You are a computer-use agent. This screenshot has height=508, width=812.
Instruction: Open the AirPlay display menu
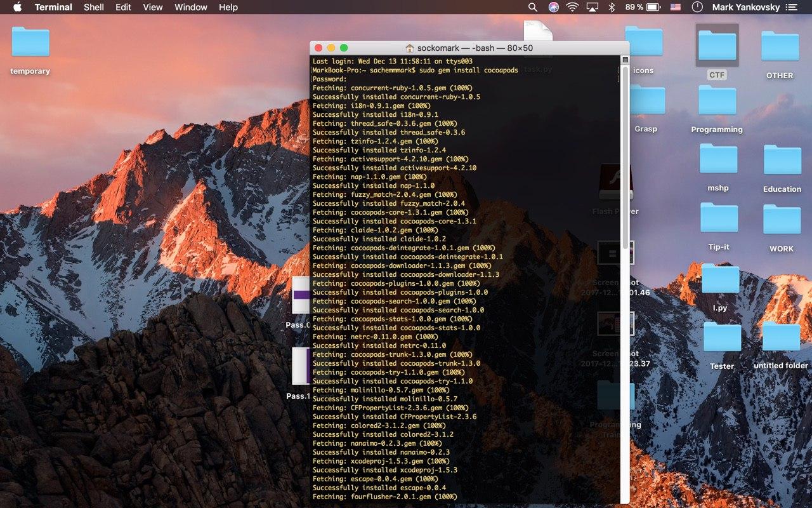click(593, 7)
